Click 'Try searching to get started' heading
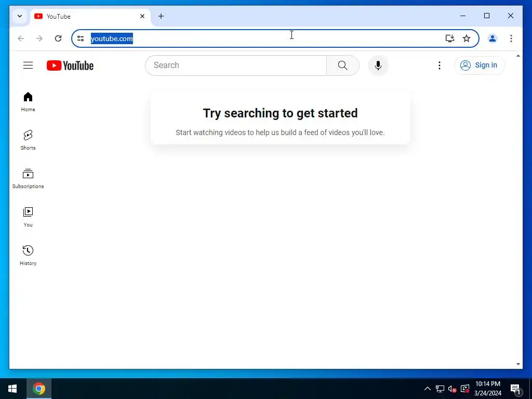The height and width of the screenshot is (399, 532). coord(280,113)
